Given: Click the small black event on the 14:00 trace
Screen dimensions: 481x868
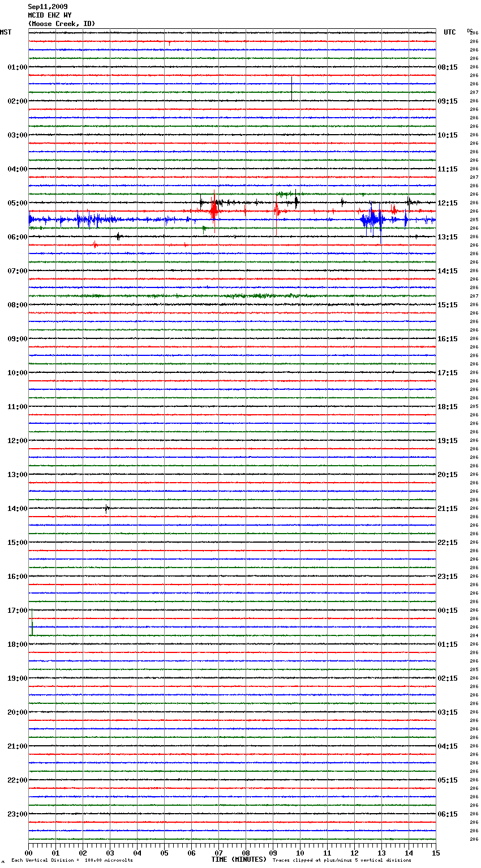Looking at the screenshot, I should pos(106,508).
